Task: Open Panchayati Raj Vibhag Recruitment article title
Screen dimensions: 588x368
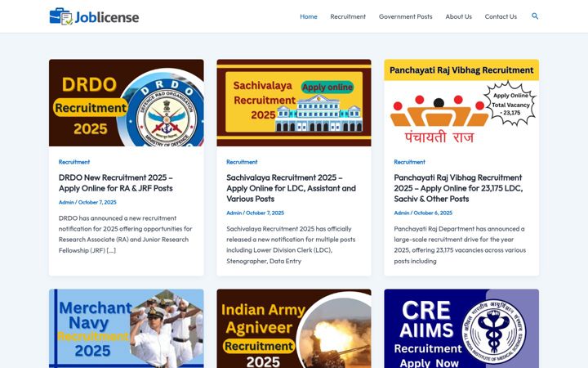Action: [x=458, y=188]
